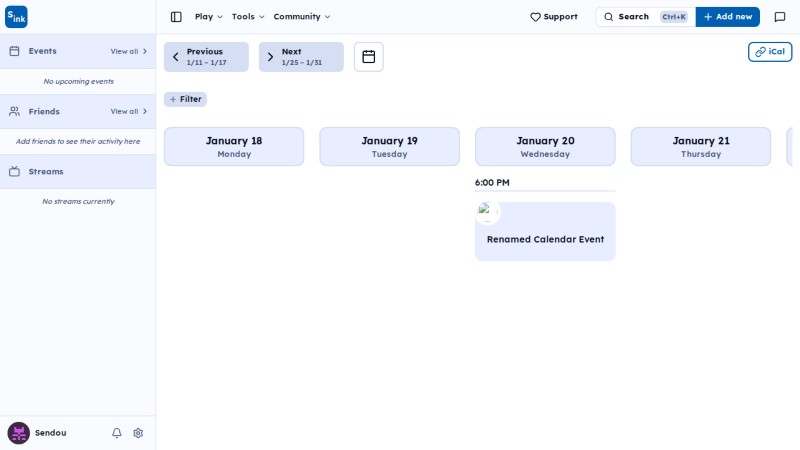The height and width of the screenshot is (450, 800).
Task: View all friends link
Action: [129, 111]
